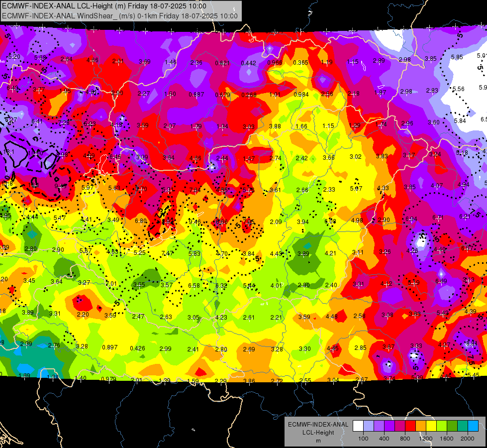Screen dimensions: 487x448
Task: Click the wind shear value 0.979
Action: 109,379
